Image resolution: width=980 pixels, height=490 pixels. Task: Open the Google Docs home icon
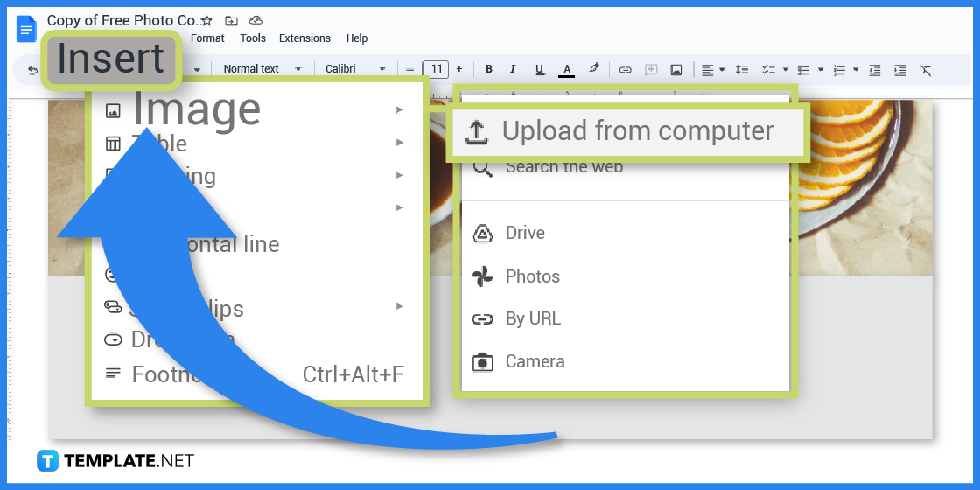26,30
